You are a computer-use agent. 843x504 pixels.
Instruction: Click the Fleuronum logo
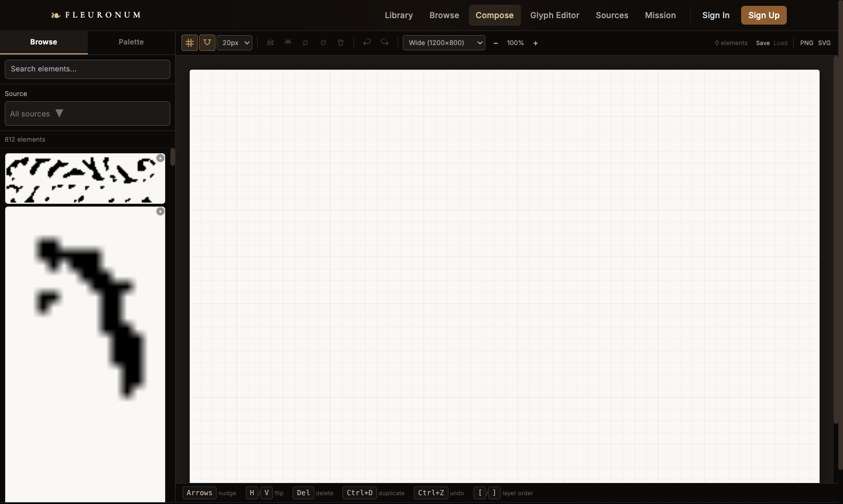click(x=97, y=15)
